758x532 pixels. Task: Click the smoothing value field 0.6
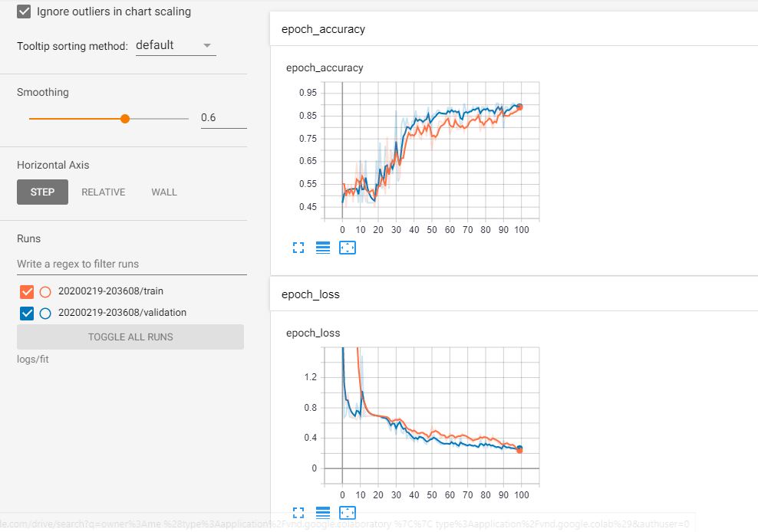pos(224,118)
